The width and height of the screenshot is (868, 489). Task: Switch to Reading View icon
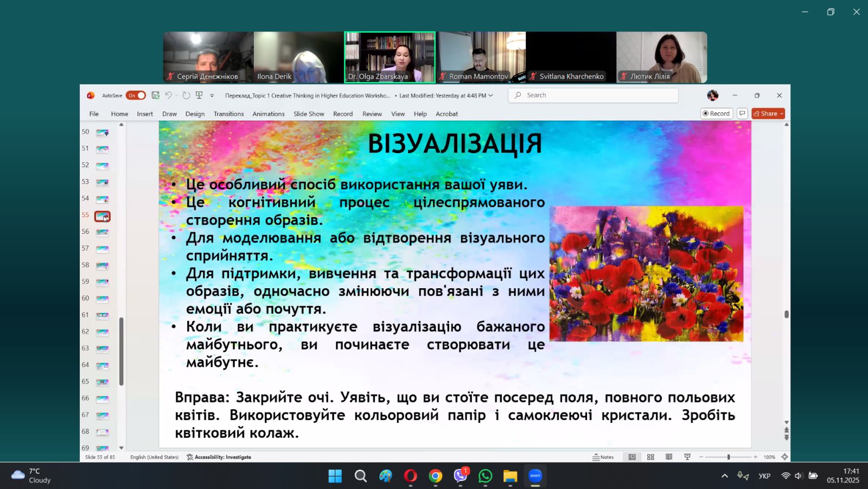[x=669, y=457]
